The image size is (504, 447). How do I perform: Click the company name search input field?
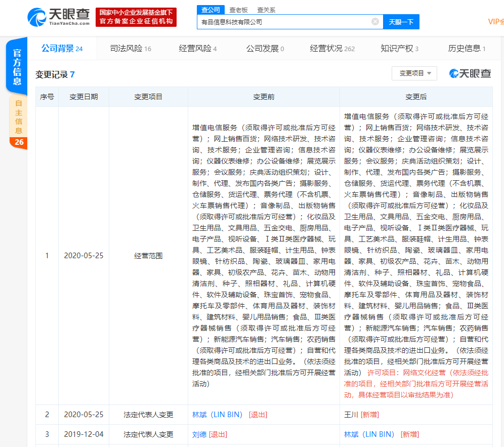283,22
